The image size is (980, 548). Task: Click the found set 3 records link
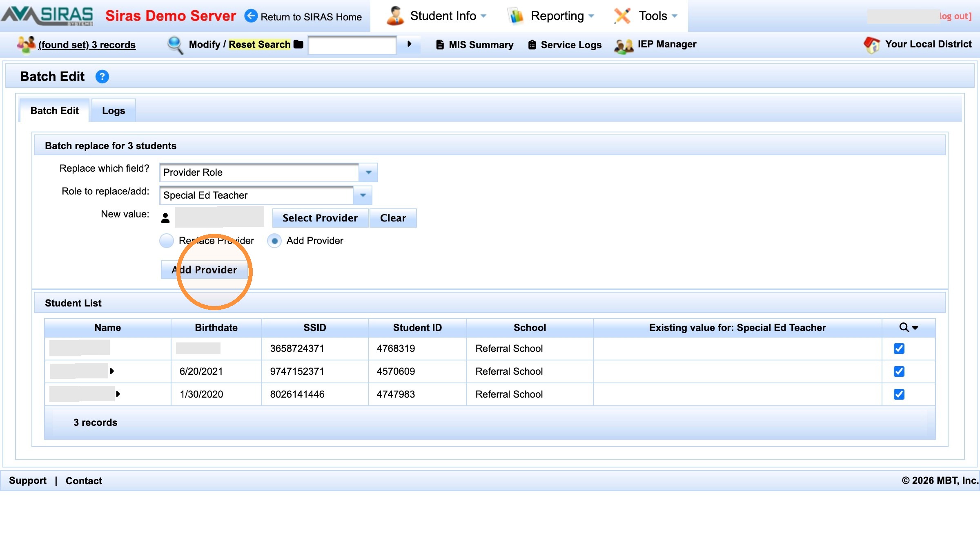click(87, 45)
